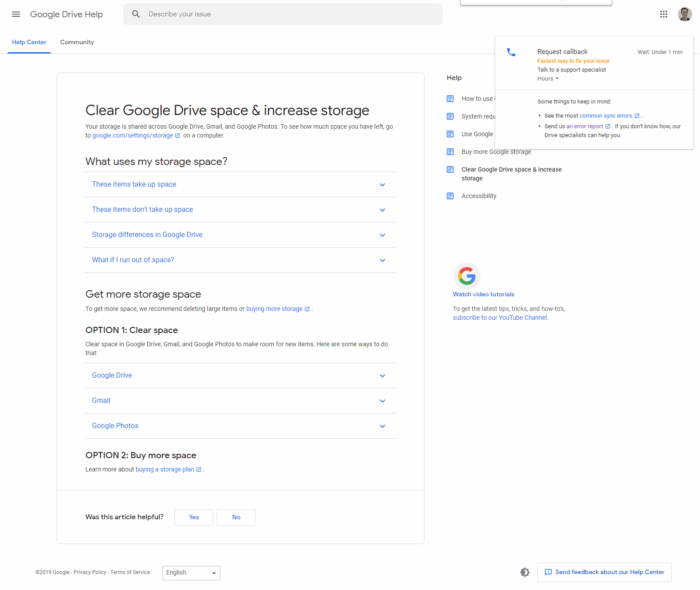The height and width of the screenshot is (590, 700).
Task: Open the How to use help article
Action: point(478,99)
